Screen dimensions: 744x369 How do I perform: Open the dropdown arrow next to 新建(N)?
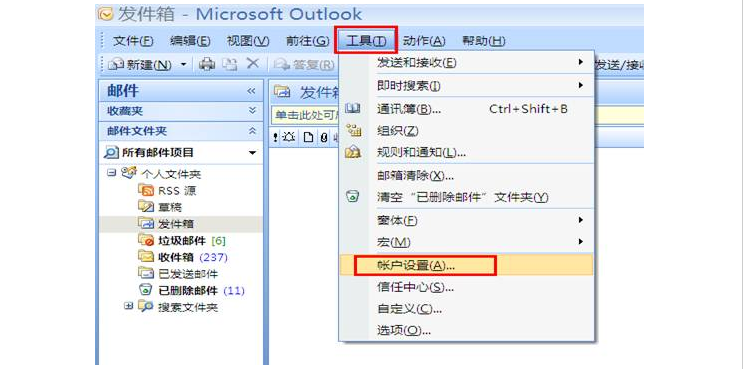tap(184, 64)
